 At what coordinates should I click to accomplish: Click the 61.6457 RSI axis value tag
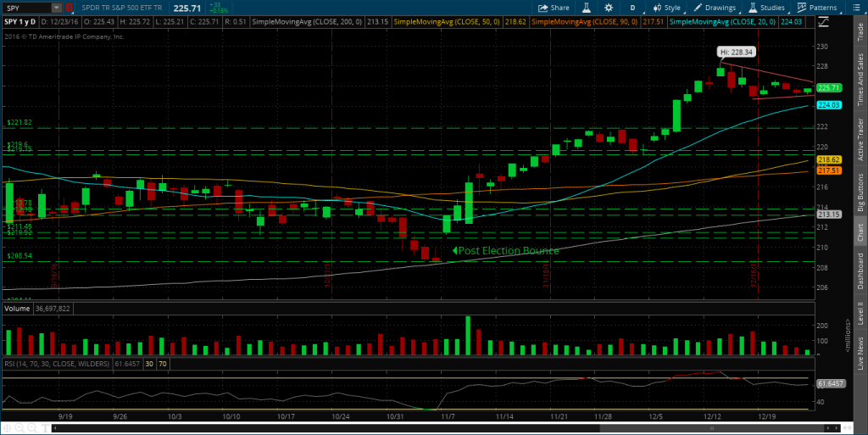click(831, 383)
